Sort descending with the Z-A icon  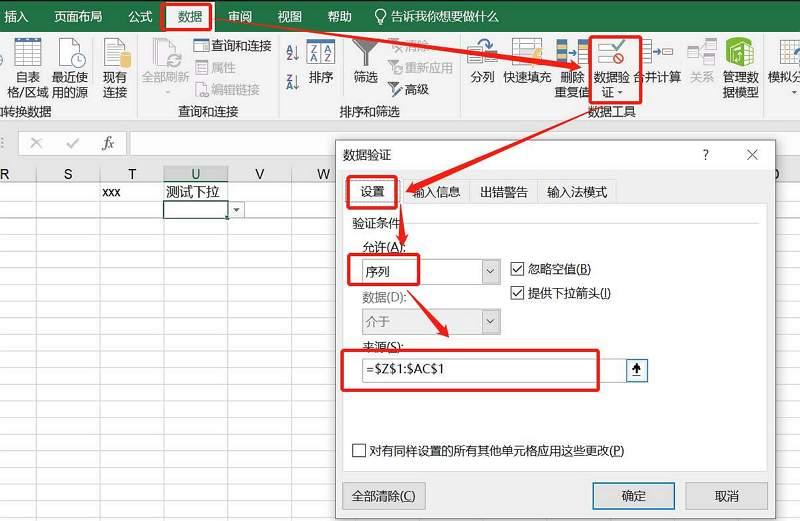[292, 82]
